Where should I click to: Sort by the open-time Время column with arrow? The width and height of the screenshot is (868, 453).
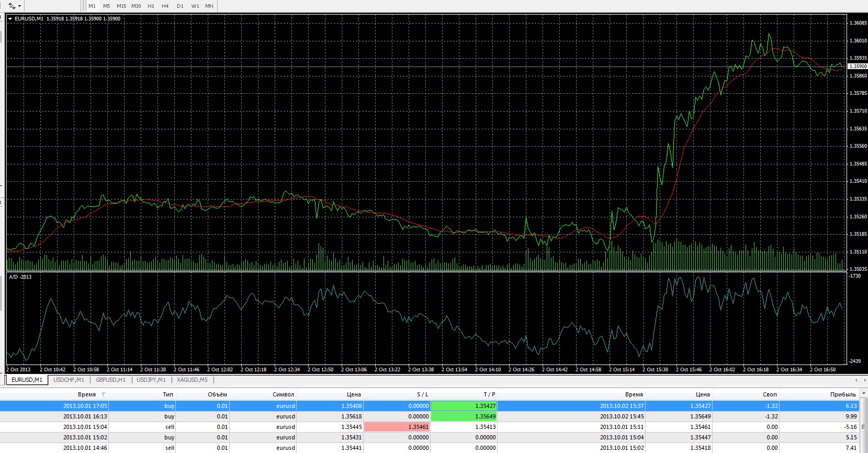click(x=54, y=394)
